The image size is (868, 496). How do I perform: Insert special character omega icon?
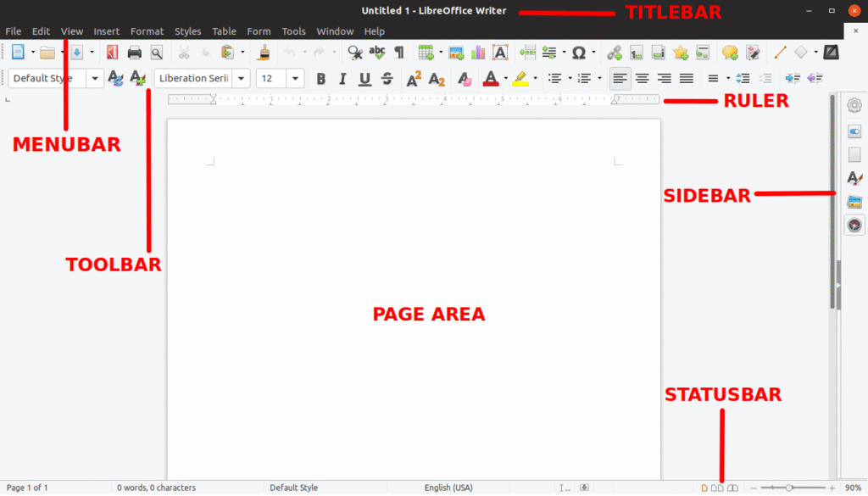click(x=578, y=53)
